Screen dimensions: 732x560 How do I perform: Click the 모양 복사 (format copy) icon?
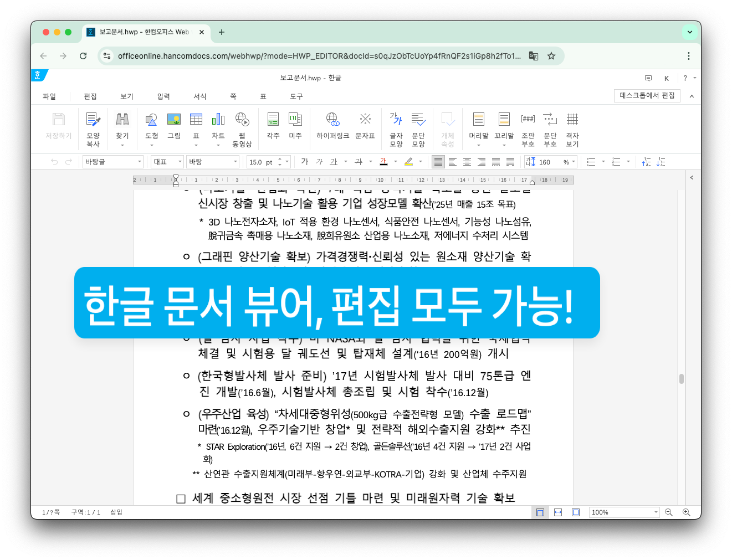click(x=93, y=129)
